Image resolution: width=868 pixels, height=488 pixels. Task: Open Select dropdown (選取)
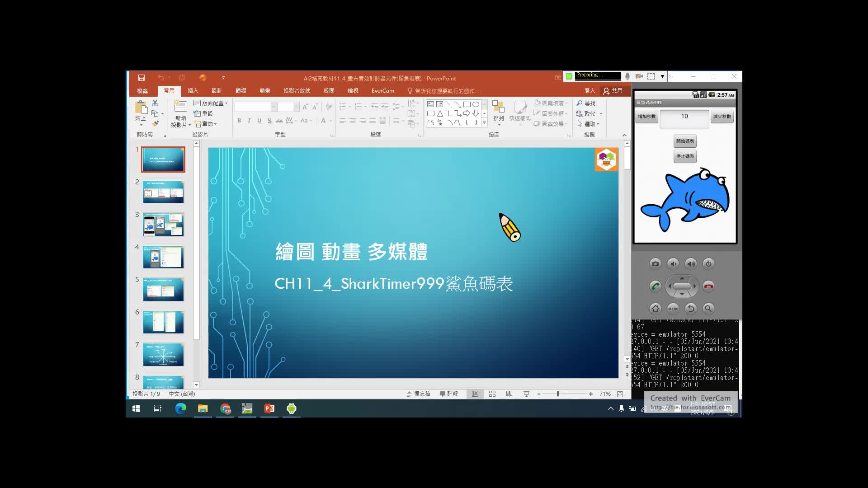click(x=588, y=124)
